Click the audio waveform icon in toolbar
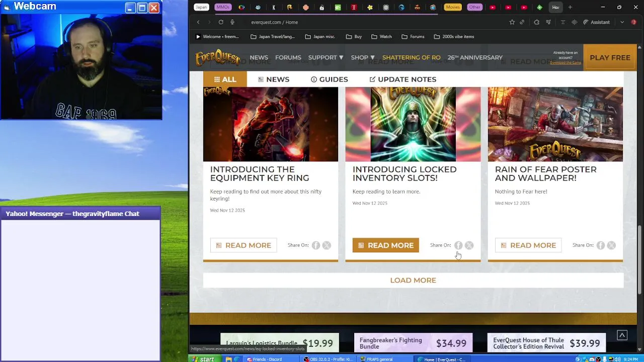The image size is (644, 362). tap(574, 22)
